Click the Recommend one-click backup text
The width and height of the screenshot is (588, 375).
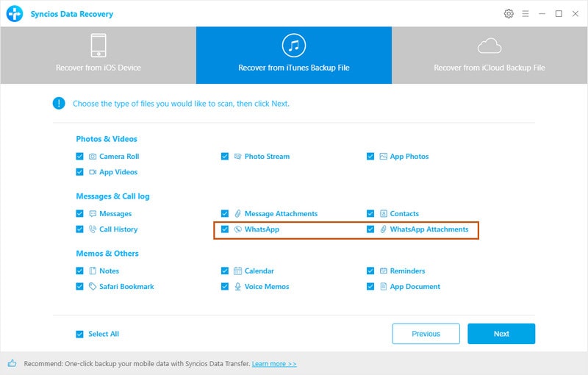tap(137, 363)
